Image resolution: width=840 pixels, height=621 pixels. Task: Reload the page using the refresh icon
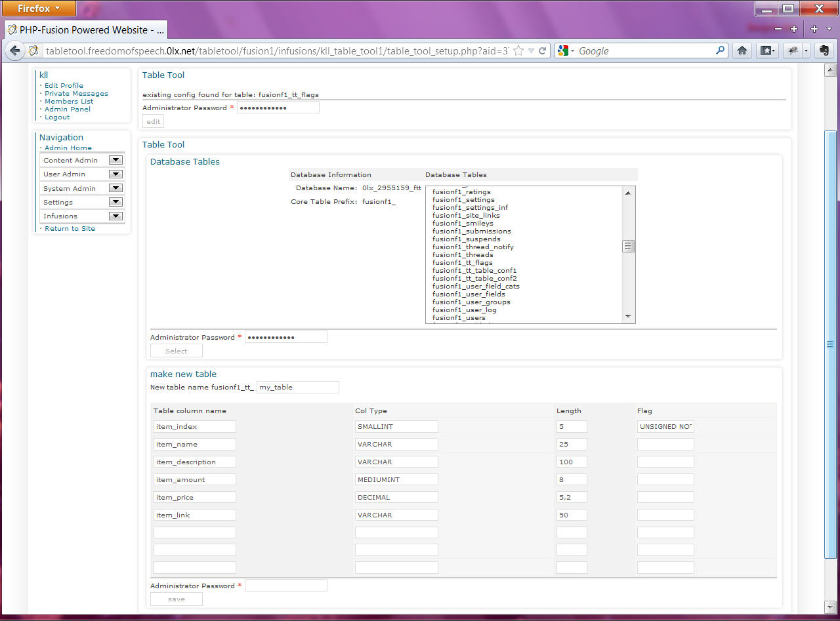click(543, 50)
